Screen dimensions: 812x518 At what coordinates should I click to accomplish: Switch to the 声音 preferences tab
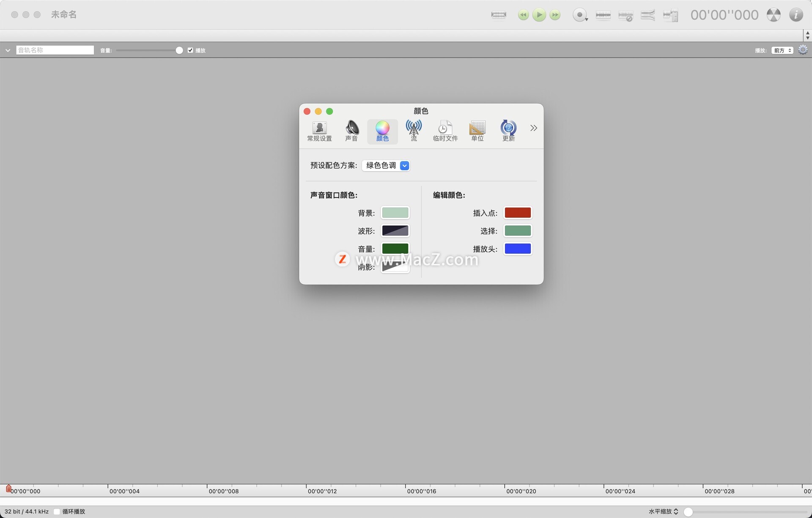[351, 131]
